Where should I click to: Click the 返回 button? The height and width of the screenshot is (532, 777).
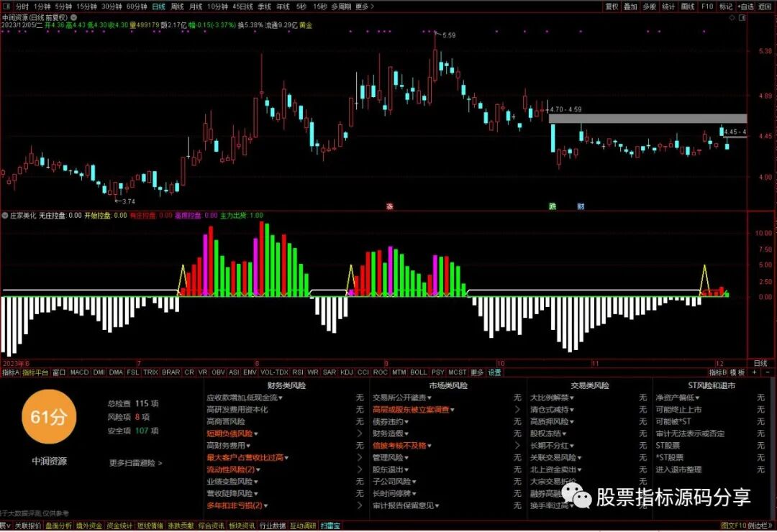coord(765,6)
